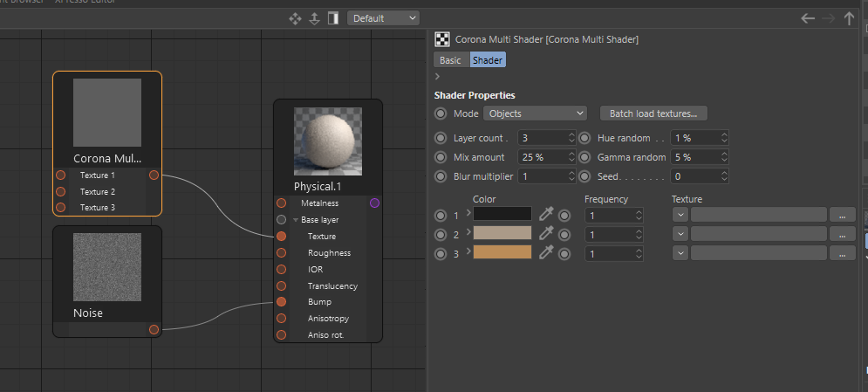Screen dimensions: 868x392
Task: Click the Metalness input port
Action: tap(281, 203)
